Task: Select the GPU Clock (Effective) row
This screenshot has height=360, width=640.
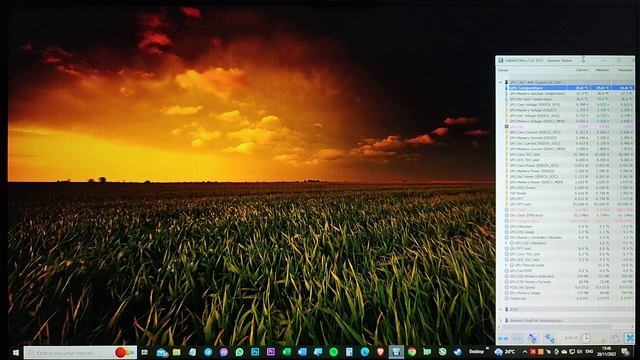Action: tap(569, 215)
